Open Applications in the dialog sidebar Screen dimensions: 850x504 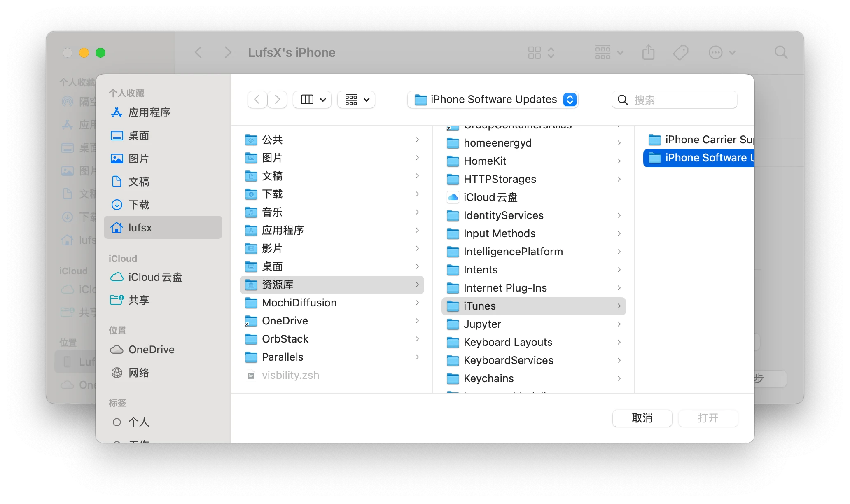click(x=149, y=112)
